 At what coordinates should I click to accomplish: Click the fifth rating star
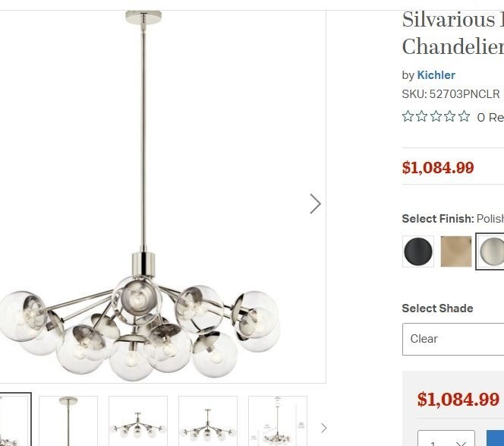click(x=464, y=116)
